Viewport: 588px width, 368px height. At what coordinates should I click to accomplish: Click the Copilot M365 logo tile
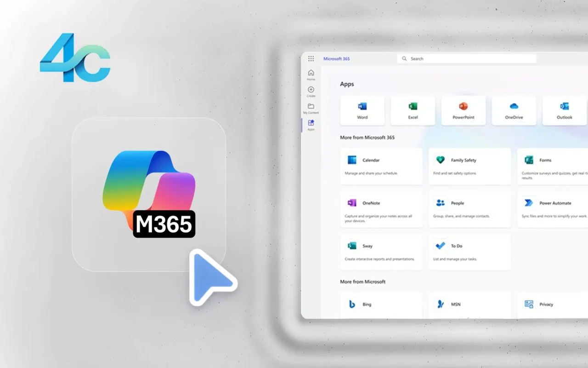click(x=149, y=194)
